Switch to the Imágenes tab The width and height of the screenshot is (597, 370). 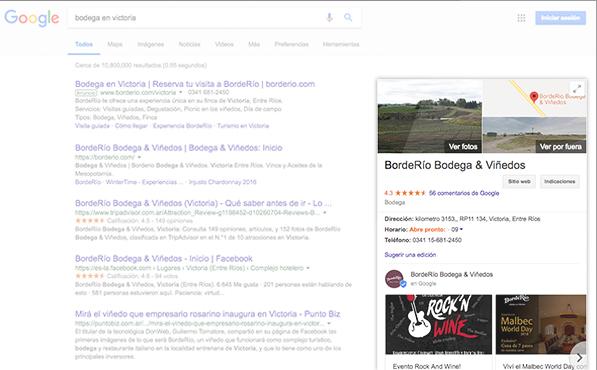click(x=151, y=44)
